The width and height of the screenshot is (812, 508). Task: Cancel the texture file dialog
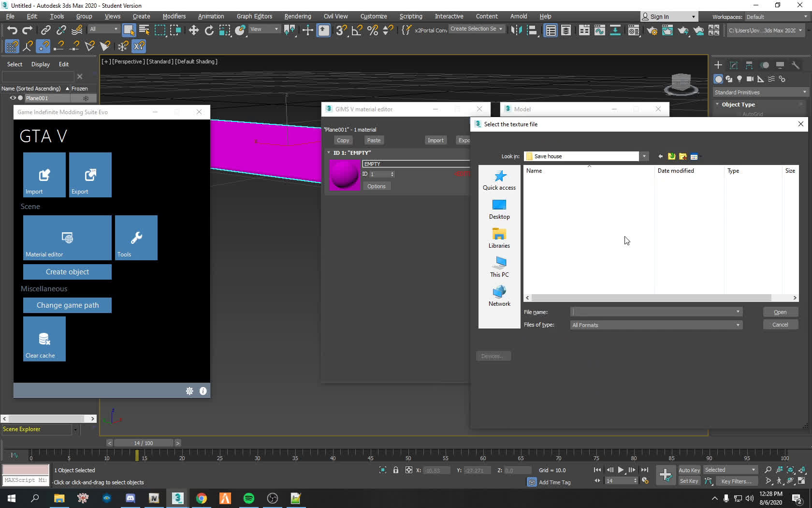coord(780,324)
